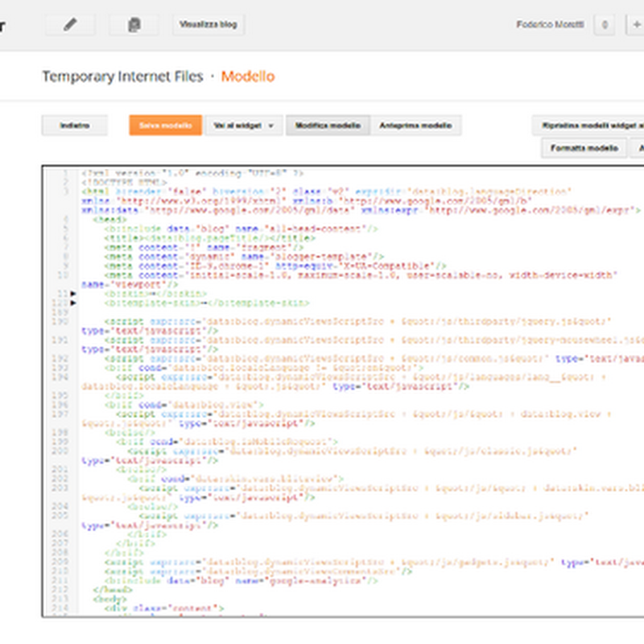Click the XML version declaration line

192,173
